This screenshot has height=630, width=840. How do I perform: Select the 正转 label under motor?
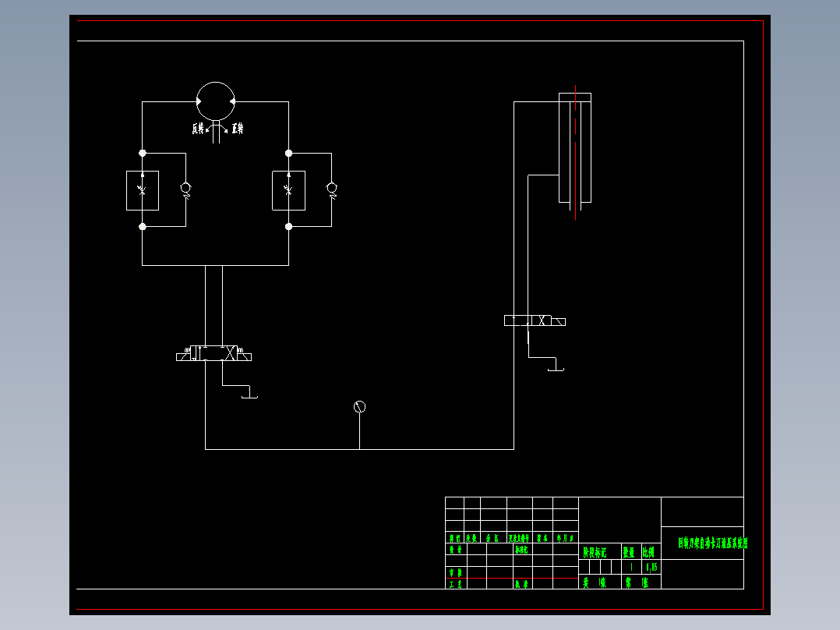(x=238, y=129)
